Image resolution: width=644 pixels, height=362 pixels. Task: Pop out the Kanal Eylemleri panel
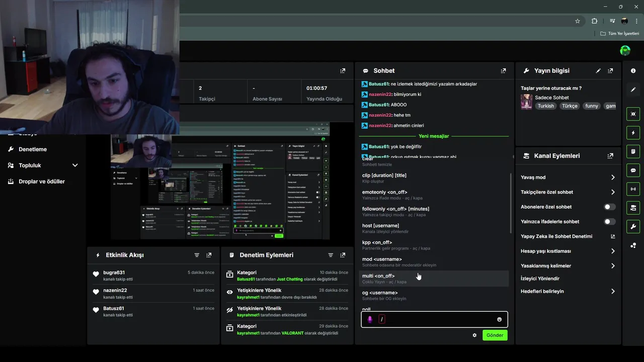610,156
